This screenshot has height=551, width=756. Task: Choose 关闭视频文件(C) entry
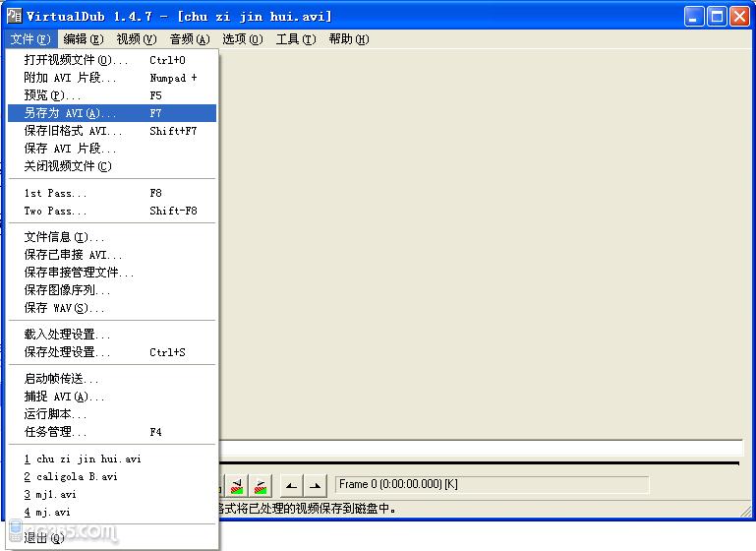[112, 166]
